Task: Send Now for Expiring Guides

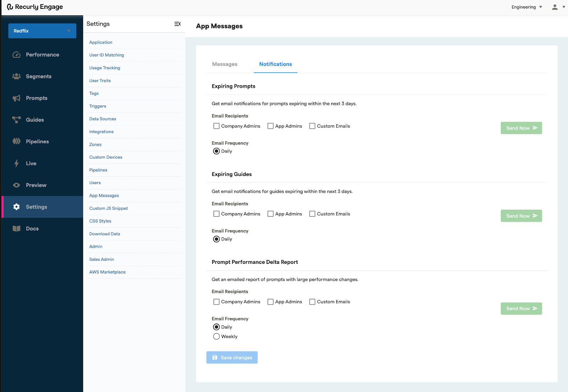Action: coord(521,216)
